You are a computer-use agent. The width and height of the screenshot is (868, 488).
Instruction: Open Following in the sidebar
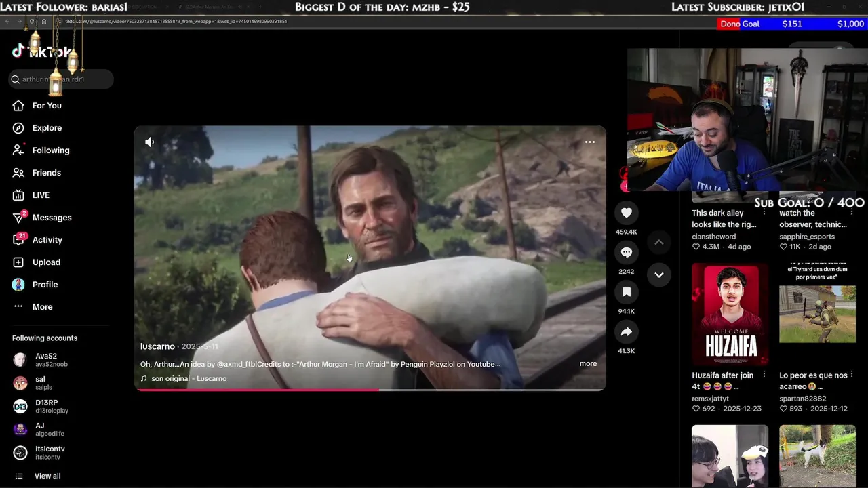tap(51, 150)
